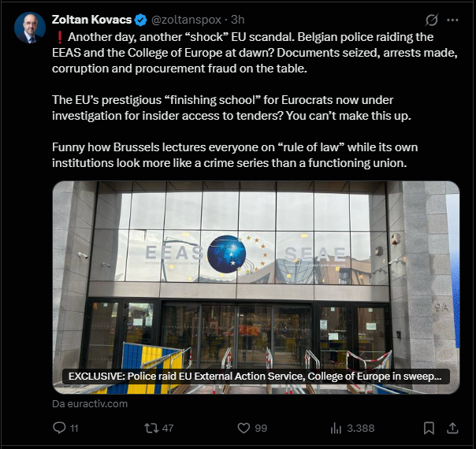This screenshot has height=449, width=476.
Task: Click the reply count 11
Action: tap(74, 428)
